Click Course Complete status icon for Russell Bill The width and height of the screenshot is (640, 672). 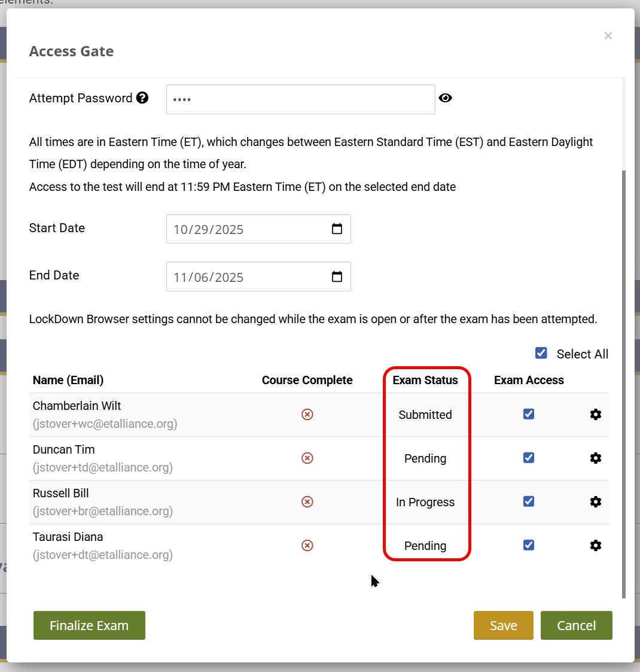[307, 502]
